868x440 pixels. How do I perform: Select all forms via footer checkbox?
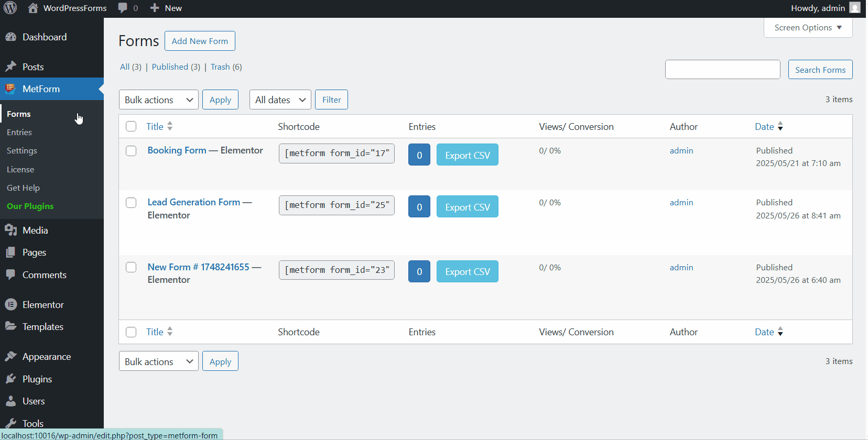[x=131, y=332]
